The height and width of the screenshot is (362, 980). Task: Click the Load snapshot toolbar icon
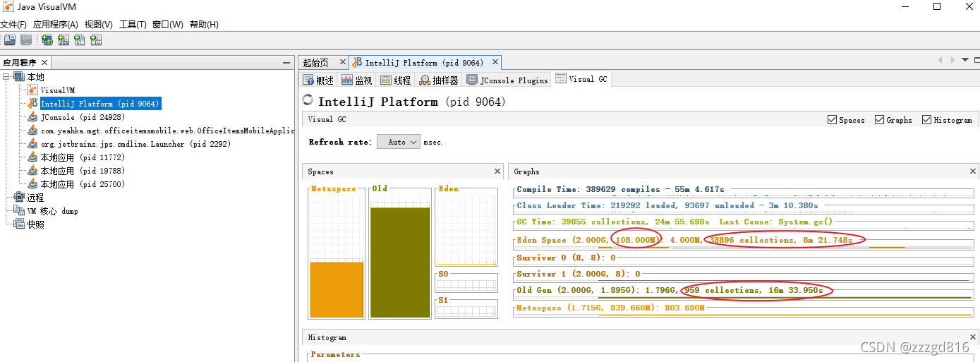(x=10, y=40)
